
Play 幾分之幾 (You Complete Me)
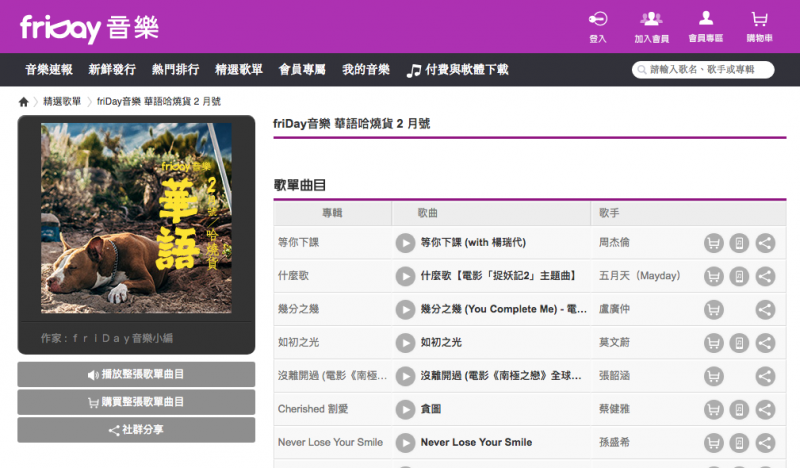405,309
